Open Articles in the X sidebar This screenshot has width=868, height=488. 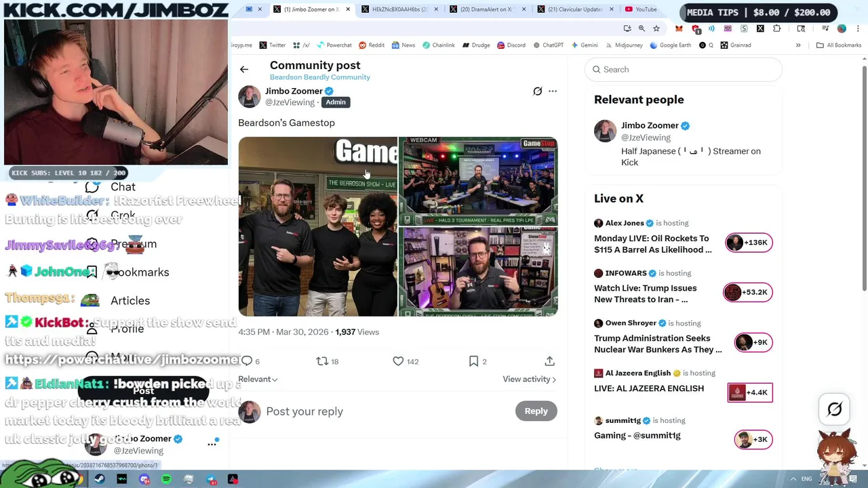pos(117,300)
